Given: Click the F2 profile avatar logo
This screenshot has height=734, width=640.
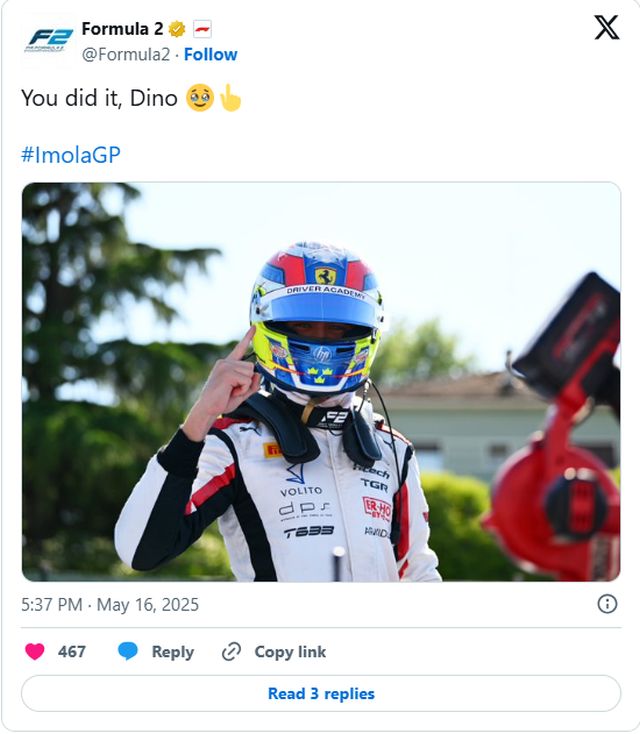Looking at the screenshot, I should pyautogui.click(x=50, y=40).
